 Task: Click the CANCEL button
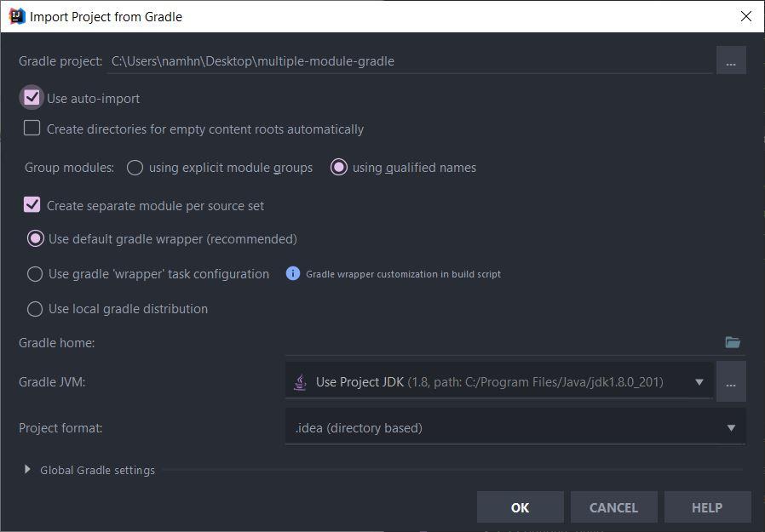pos(613,507)
